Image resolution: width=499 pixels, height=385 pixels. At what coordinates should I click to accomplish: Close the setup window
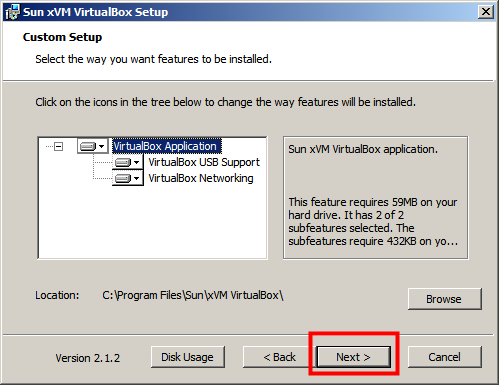[486, 12]
